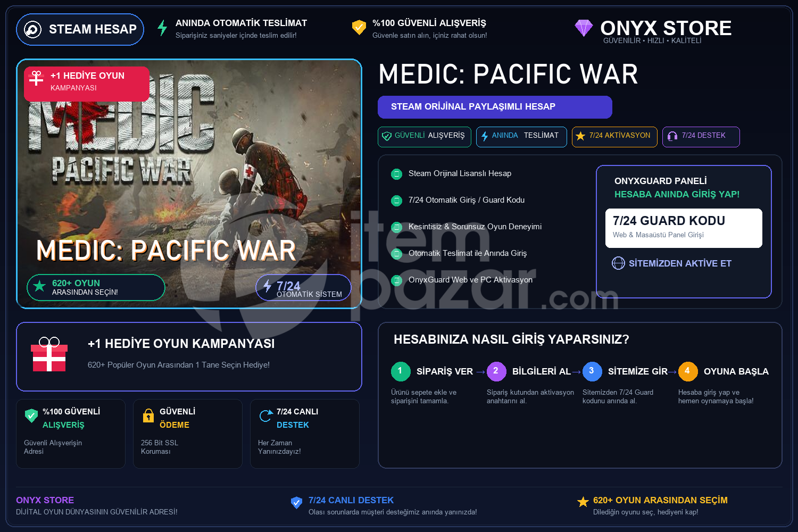798x532 pixels.
Task: Click the yellow shield icon beside %100 GÜVENLİ ALIŞVERİŞ
Action: tap(359, 27)
